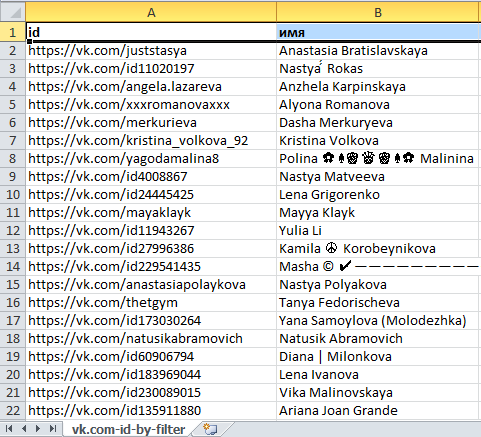Click the Dasha Merkuryeva name cell
This screenshot has width=481, height=437.
[x=378, y=123]
